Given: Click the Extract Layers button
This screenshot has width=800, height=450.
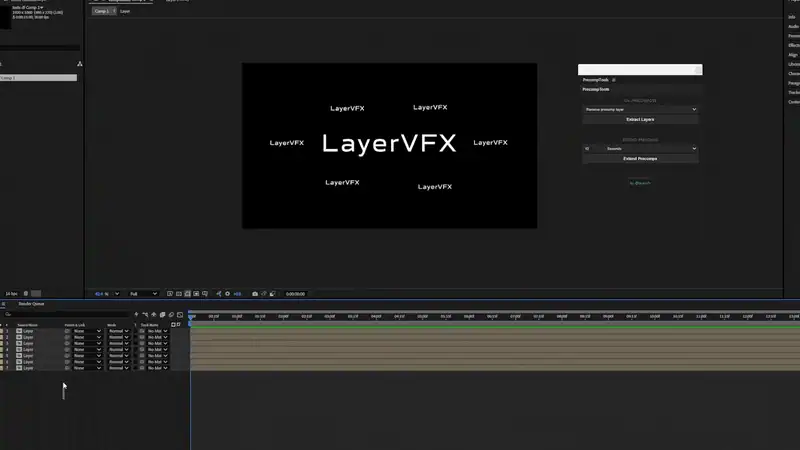Looking at the screenshot, I should (640, 119).
